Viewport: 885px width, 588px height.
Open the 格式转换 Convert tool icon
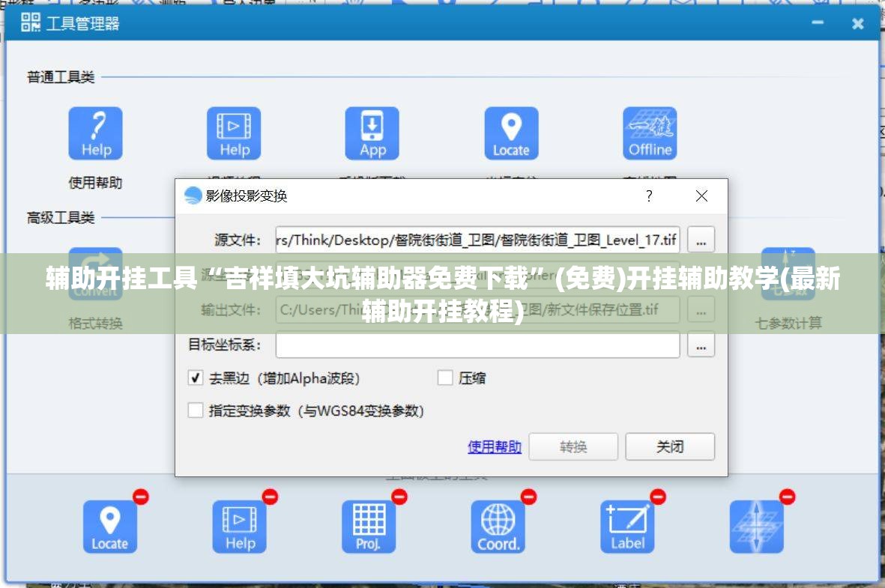click(95, 273)
